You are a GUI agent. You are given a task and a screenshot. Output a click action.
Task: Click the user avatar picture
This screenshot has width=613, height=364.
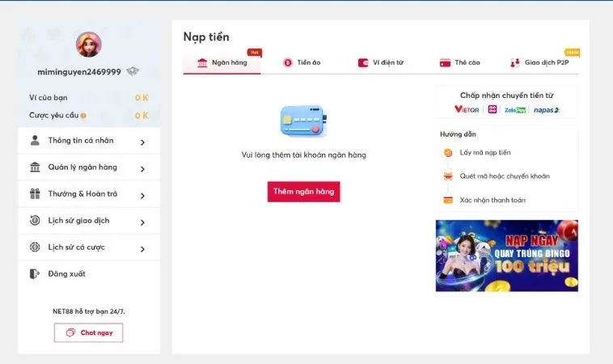click(88, 44)
